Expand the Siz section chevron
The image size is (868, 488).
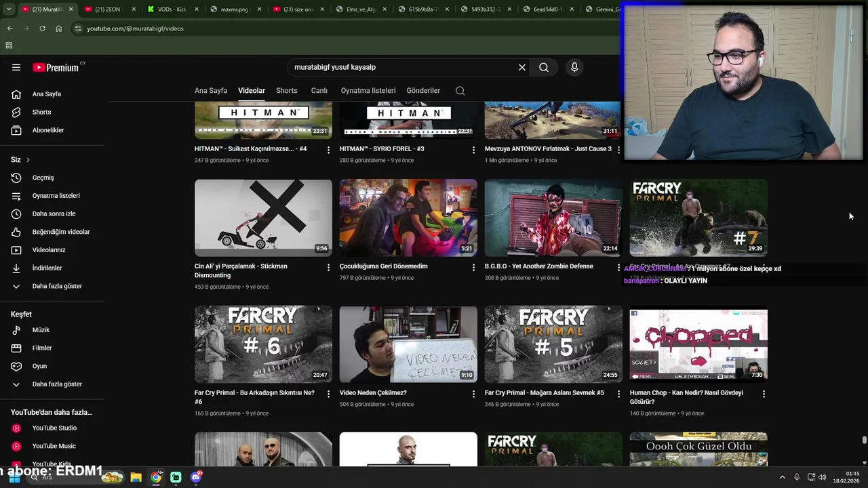pos(28,160)
